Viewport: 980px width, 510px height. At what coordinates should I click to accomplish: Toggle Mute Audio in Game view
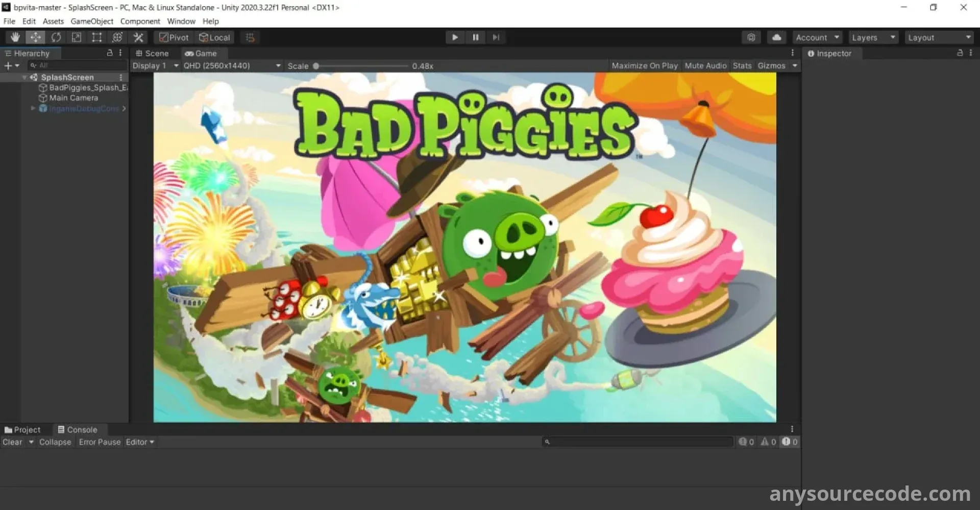click(705, 66)
